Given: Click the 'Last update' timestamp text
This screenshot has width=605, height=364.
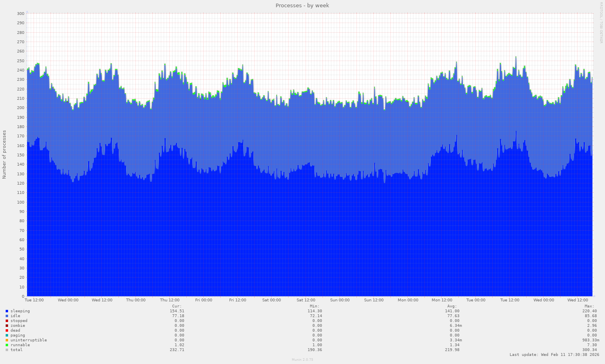Looking at the screenshot, I should (x=554, y=355).
